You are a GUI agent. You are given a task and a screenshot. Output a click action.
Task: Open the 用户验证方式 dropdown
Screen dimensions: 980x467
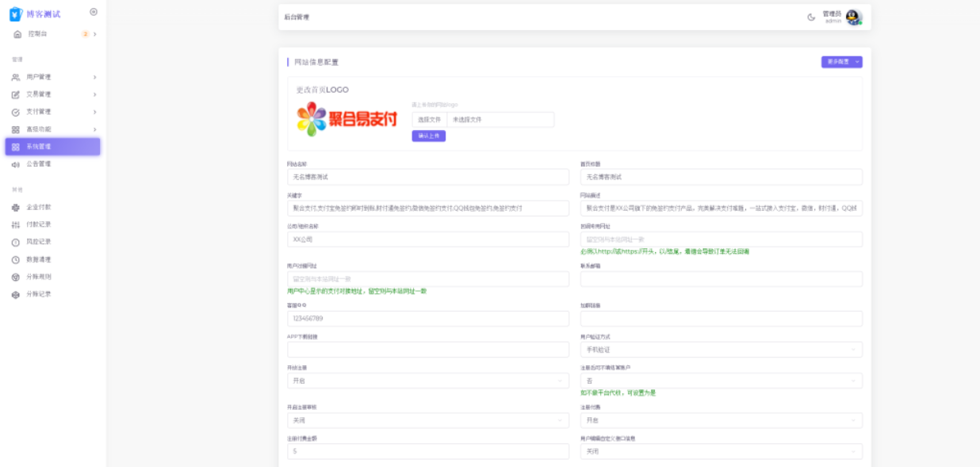pyautogui.click(x=721, y=350)
